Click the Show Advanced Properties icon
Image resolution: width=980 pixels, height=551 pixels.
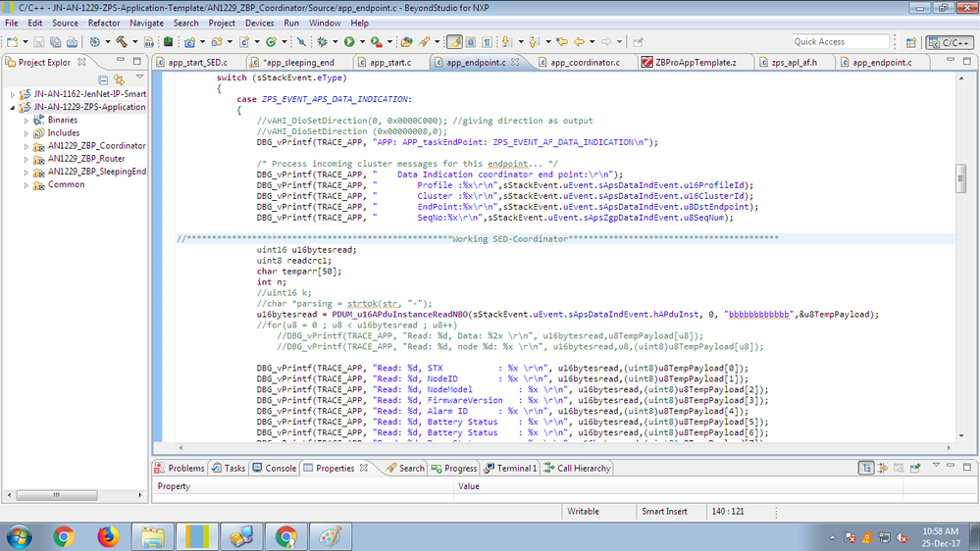click(x=883, y=468)
